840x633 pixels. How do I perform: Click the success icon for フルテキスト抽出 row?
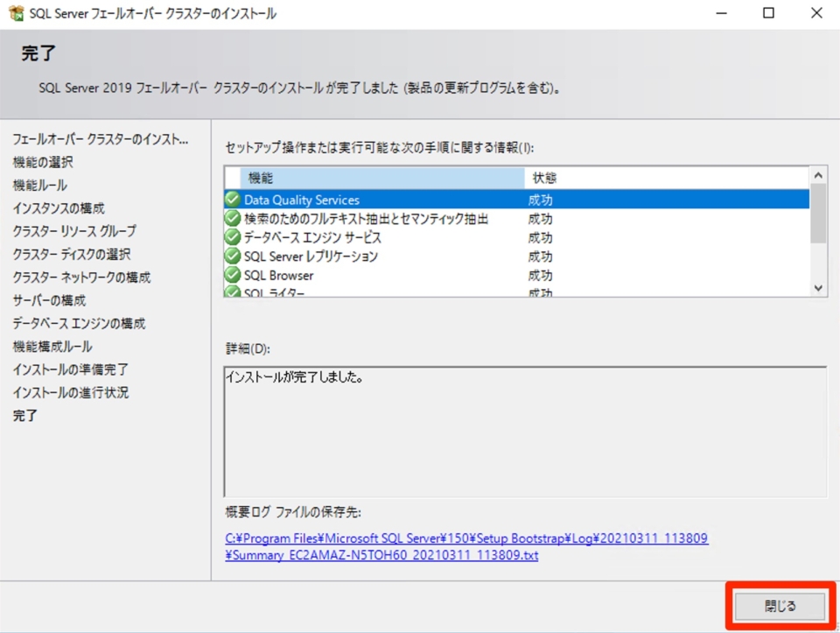pos(233,218)
